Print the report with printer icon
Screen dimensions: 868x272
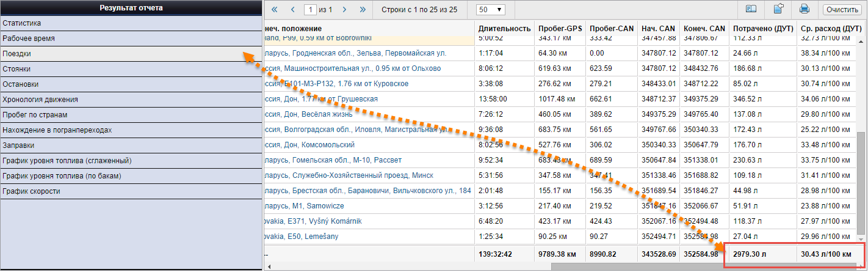coord(804,9)
